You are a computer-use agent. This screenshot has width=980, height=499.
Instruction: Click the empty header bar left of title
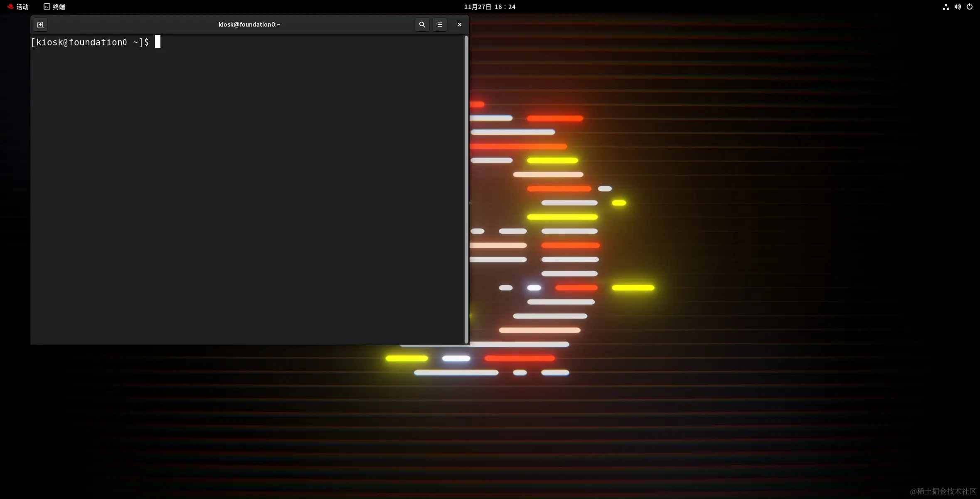pos(125,25)
